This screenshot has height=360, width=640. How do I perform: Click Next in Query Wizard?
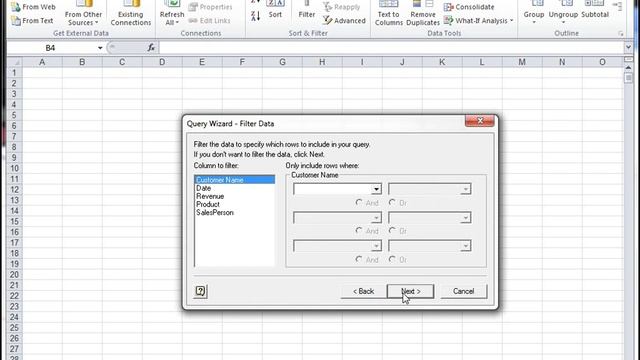click(x=411, y=291)
